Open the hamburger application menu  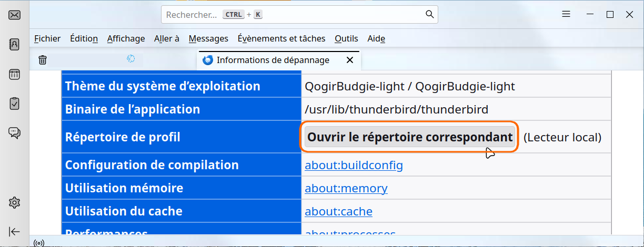(x=566, y=15)
